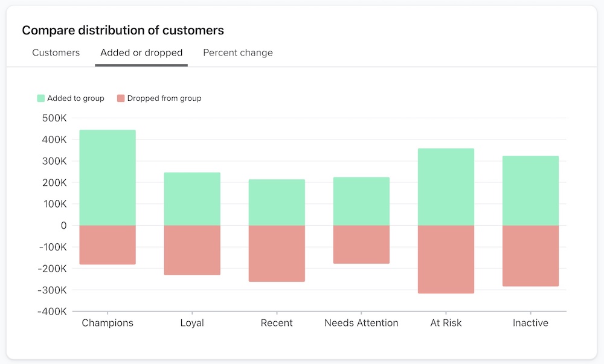Screen dimensions: 604x364
Task: Switch to the Customers tab
Action: pyautogui.click(x=56, y=53)
